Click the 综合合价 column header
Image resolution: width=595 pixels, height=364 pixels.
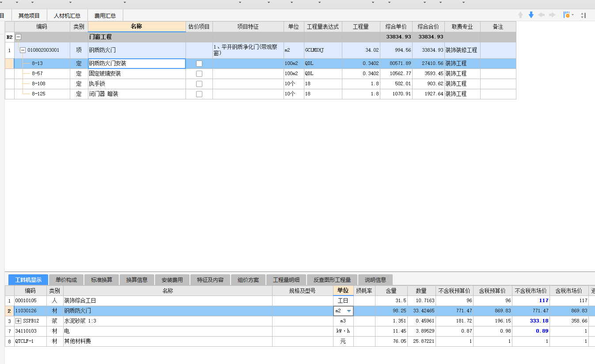pos(428,27)
